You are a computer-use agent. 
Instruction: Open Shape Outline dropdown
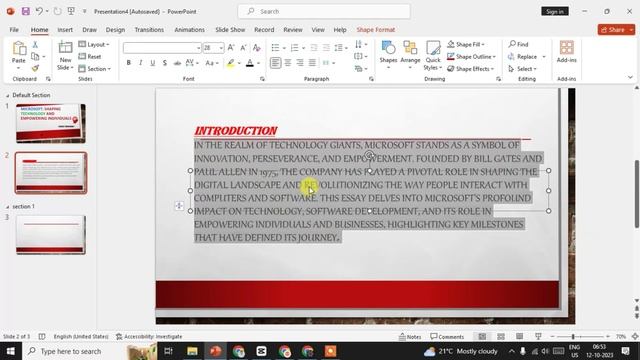[471, 56]
